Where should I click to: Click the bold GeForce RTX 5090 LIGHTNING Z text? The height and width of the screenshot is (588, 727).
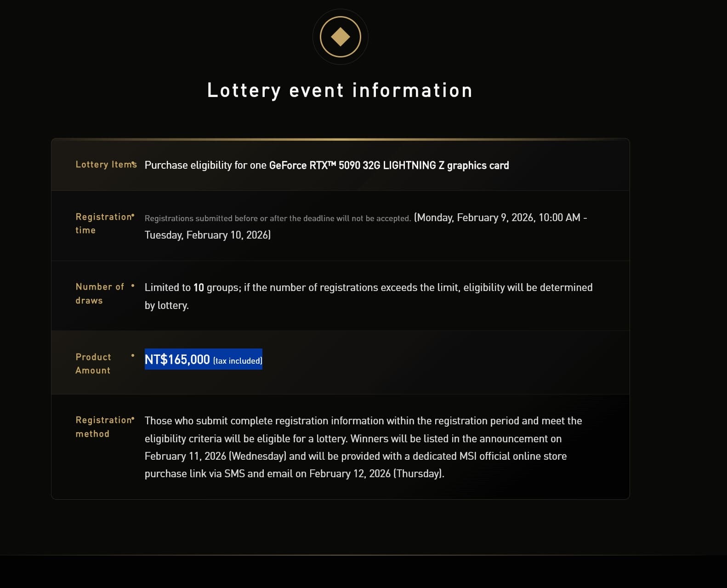click(389, 166)
